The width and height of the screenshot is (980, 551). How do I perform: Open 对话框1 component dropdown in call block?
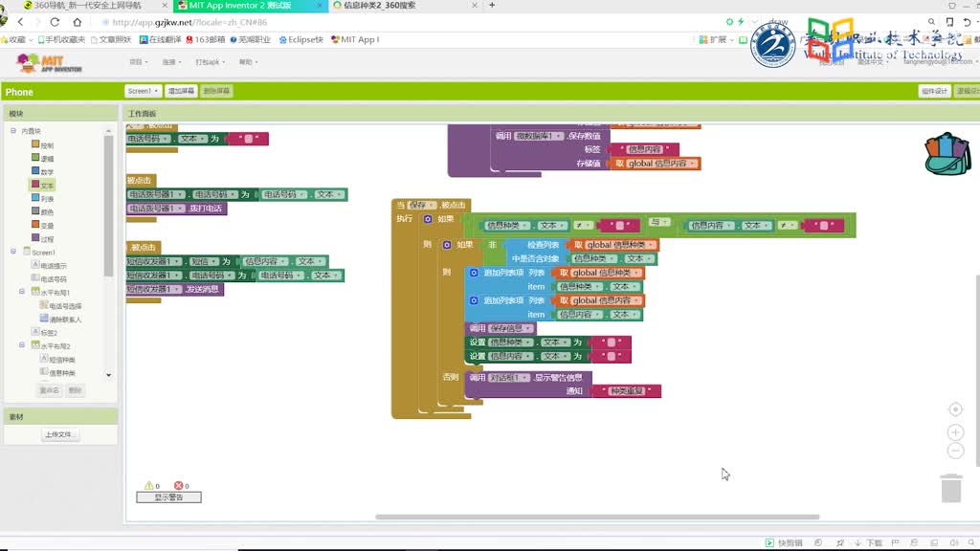[x=508, y=377]
